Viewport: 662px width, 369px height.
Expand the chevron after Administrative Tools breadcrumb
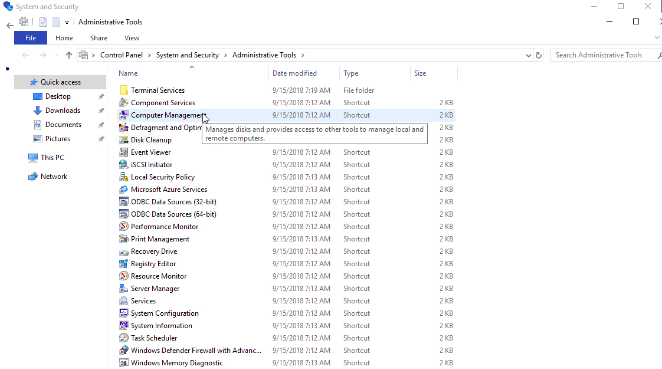point(303,55)
